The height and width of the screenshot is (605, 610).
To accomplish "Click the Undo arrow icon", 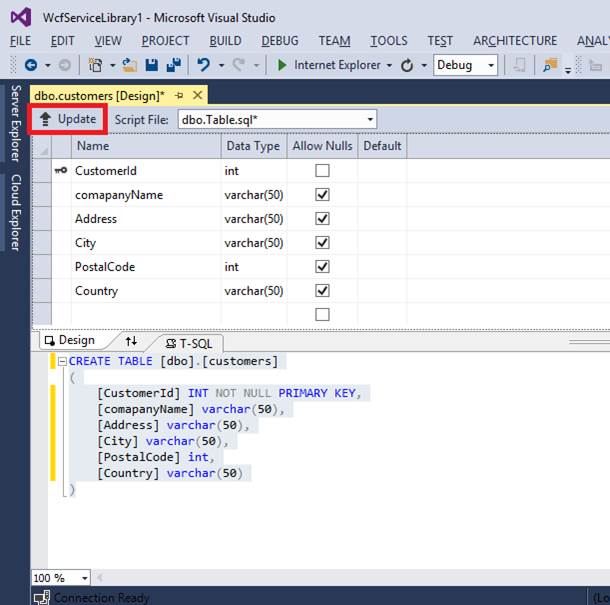I will [x=204, y=65].
